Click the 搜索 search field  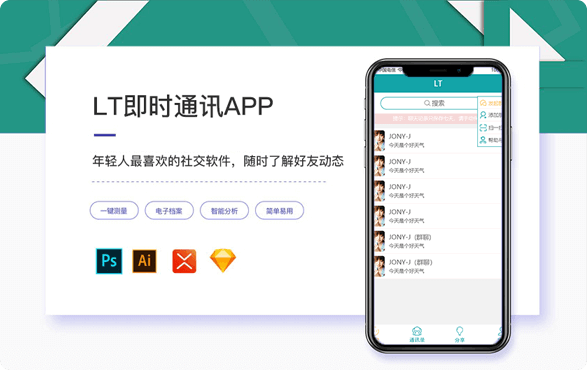click(429, 103)
